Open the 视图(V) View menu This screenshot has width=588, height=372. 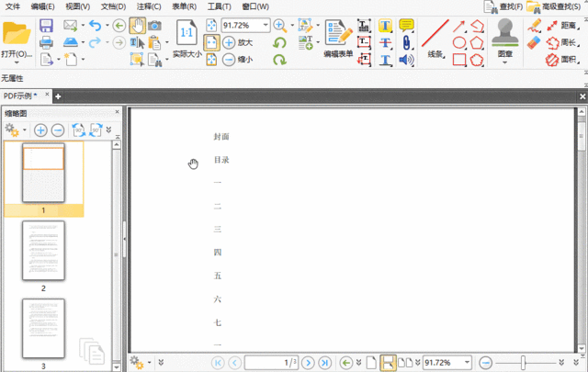78,6
